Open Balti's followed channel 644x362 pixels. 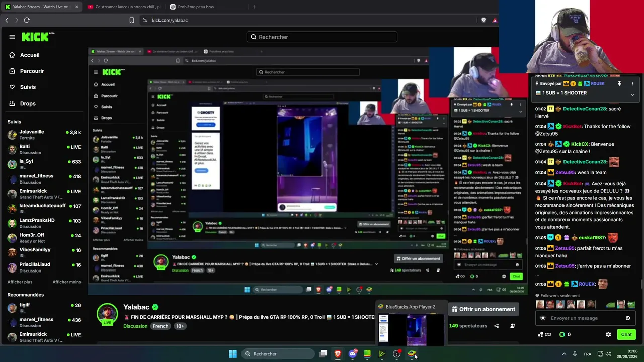[44, 149]
